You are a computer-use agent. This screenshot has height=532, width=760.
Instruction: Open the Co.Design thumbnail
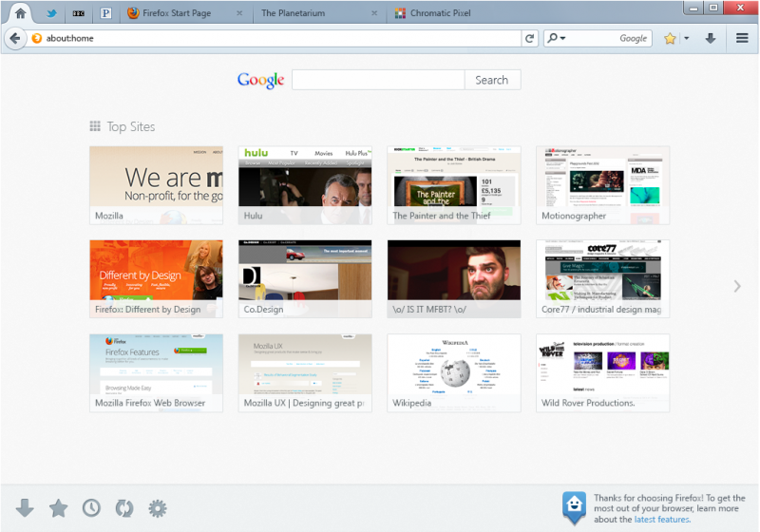305,278
